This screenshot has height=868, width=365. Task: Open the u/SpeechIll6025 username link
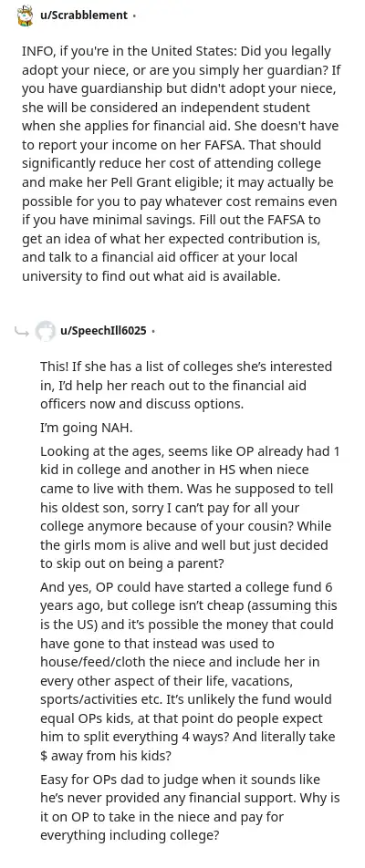(x=104, y=331)
